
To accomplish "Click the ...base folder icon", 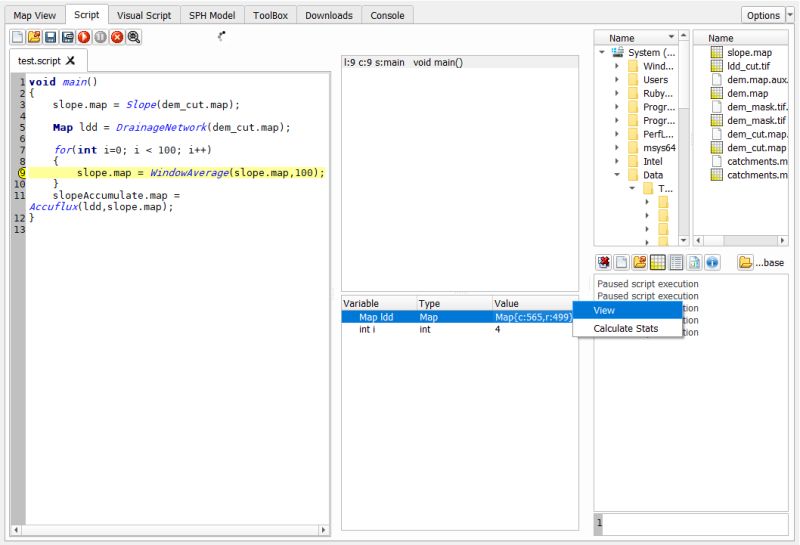I will click(745, 262).
